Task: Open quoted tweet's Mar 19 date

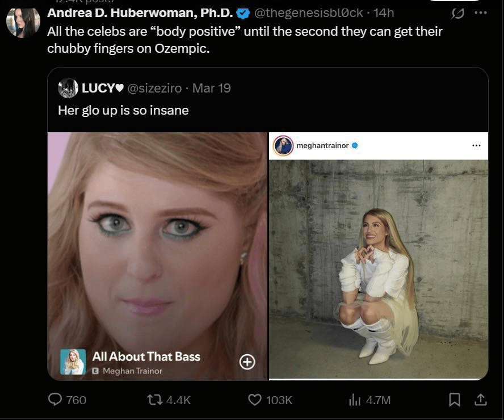Action: (212, 88)
